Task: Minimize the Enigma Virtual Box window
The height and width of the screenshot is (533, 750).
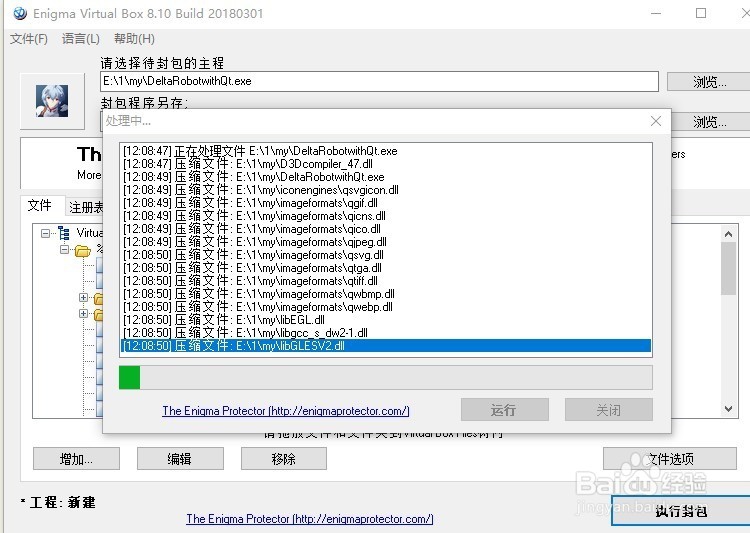Action: click(x=656, y=13)
